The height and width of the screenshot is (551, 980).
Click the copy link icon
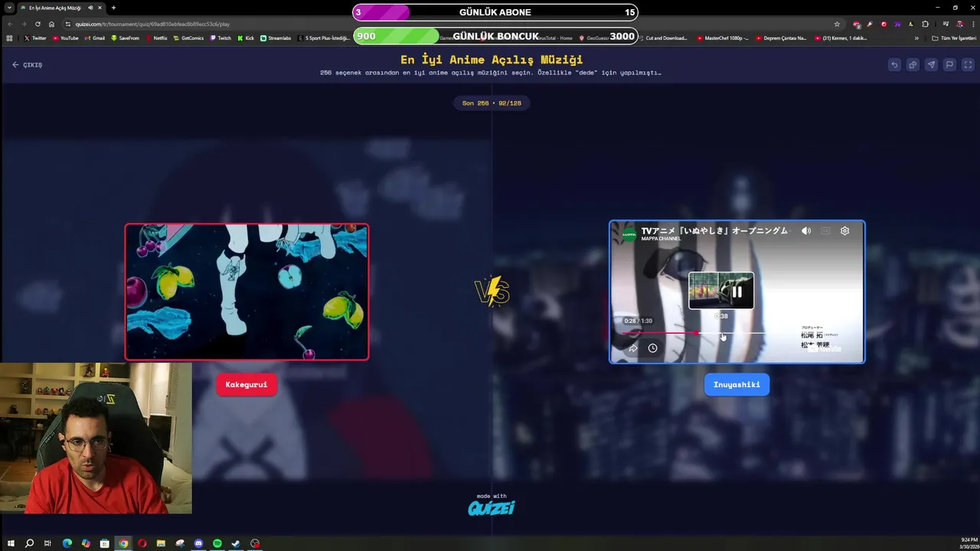(x=913, y=65)
